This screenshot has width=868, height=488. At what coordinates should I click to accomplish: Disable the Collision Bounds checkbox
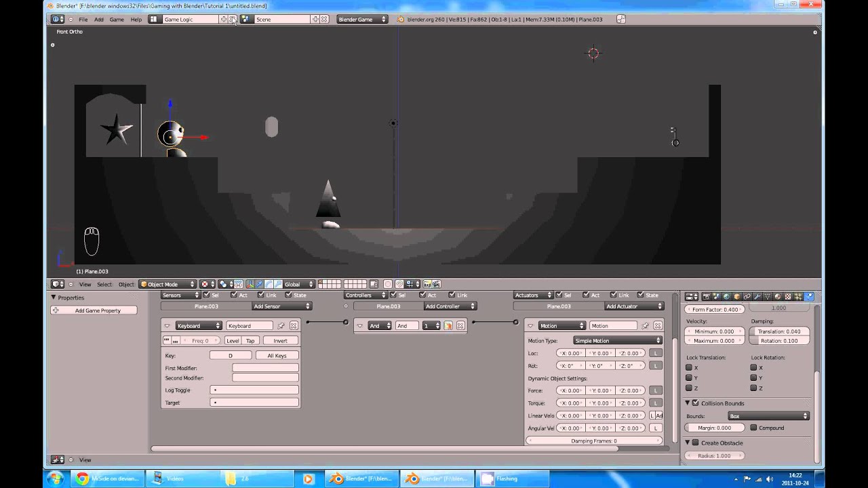click(695, 403)
